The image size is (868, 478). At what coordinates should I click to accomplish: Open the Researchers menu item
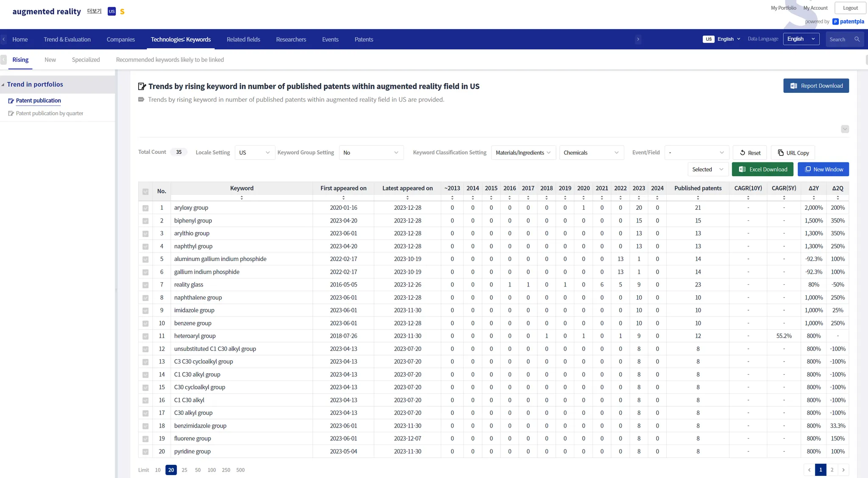click(x=291, y=39)
